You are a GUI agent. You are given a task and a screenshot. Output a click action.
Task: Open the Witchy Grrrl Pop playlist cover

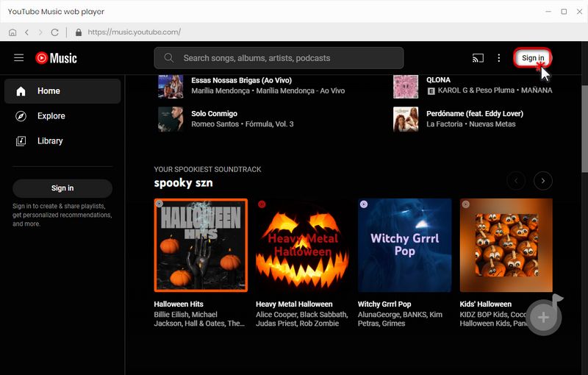405,246
